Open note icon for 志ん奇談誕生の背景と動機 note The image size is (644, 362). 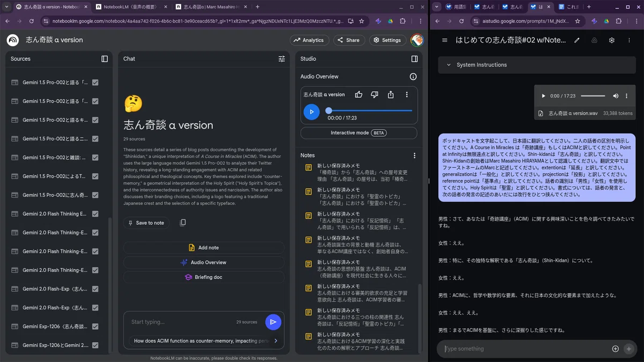tap(309, 240)
